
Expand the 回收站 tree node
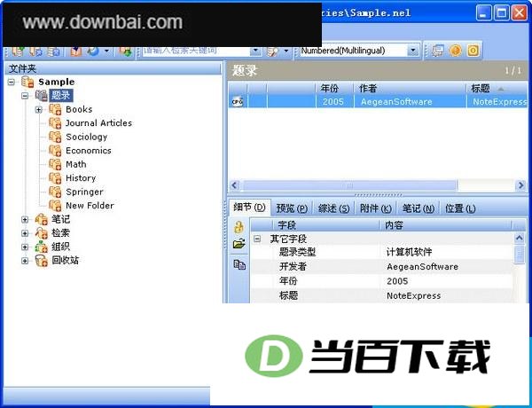pos(25,261)
